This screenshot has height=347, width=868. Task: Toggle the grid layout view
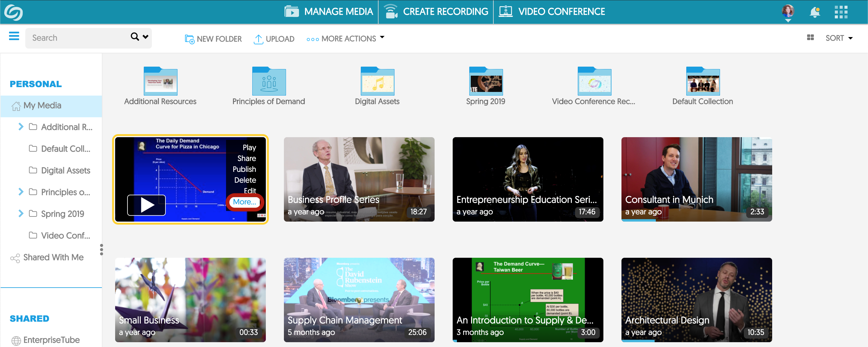click(x=810, y=37)
